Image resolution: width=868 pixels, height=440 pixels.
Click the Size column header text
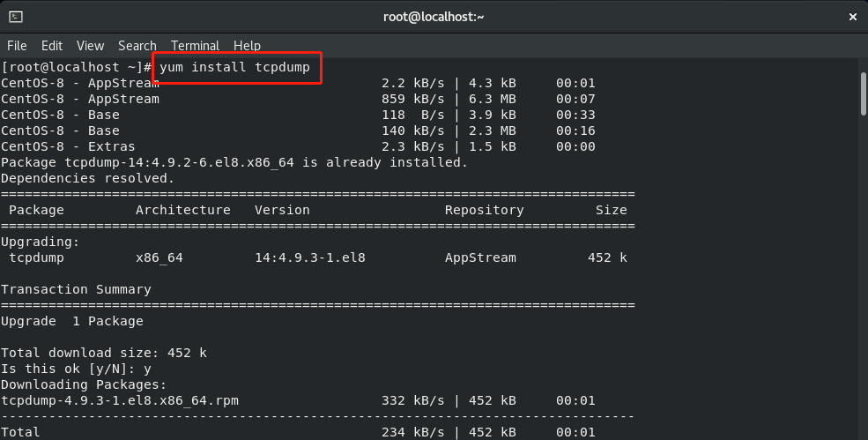point(612,211)
